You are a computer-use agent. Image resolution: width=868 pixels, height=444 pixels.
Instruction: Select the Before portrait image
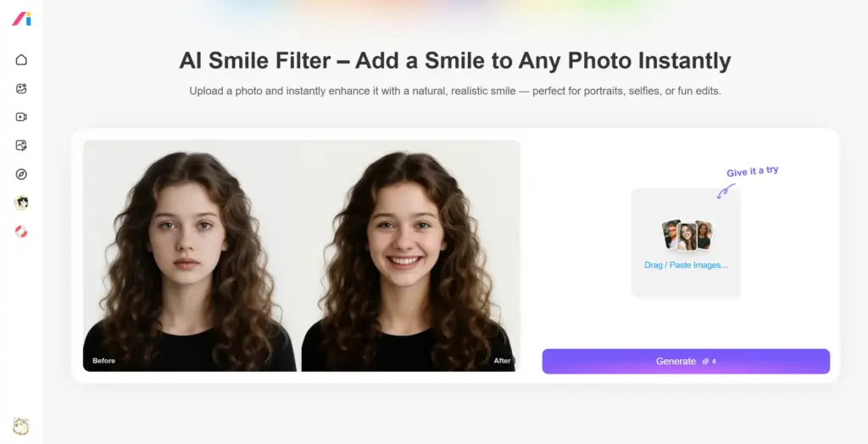189,255
